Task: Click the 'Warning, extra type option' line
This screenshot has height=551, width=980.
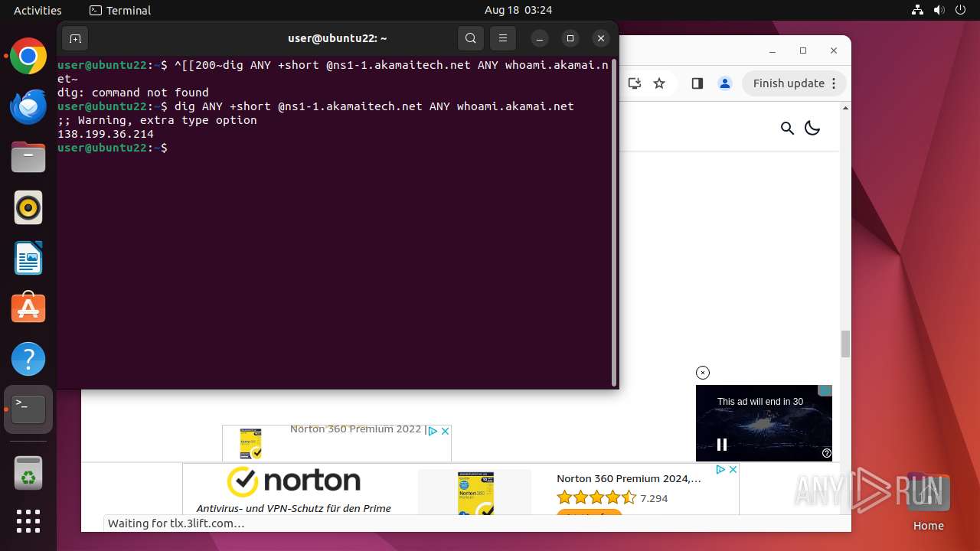Action: 157,120
